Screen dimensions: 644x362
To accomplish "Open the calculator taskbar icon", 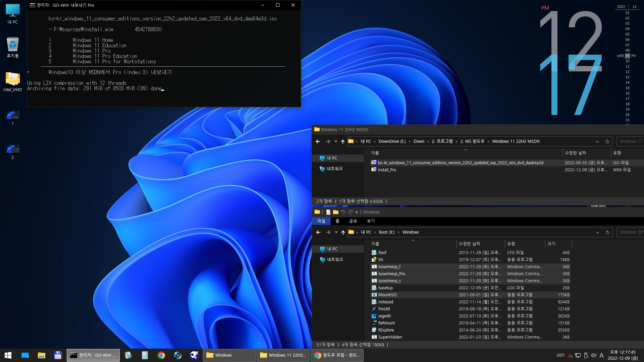I will (x=145, y=355).
